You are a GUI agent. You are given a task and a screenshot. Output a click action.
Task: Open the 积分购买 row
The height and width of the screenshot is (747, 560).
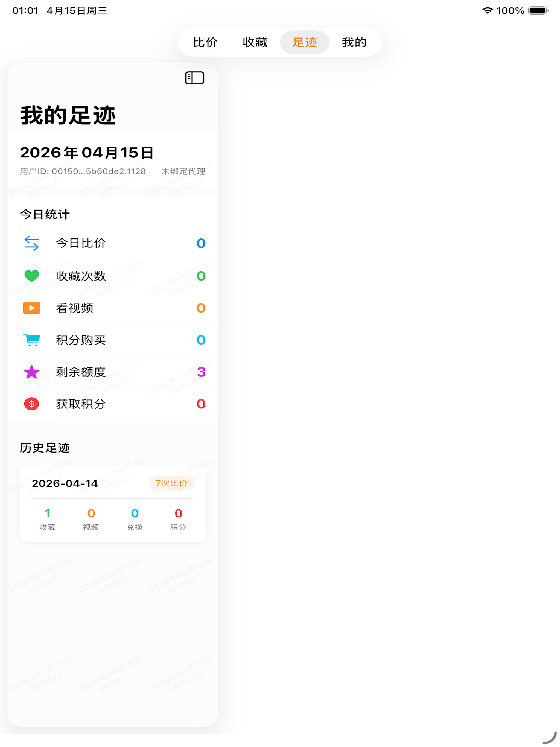click(x=113, y=340)
